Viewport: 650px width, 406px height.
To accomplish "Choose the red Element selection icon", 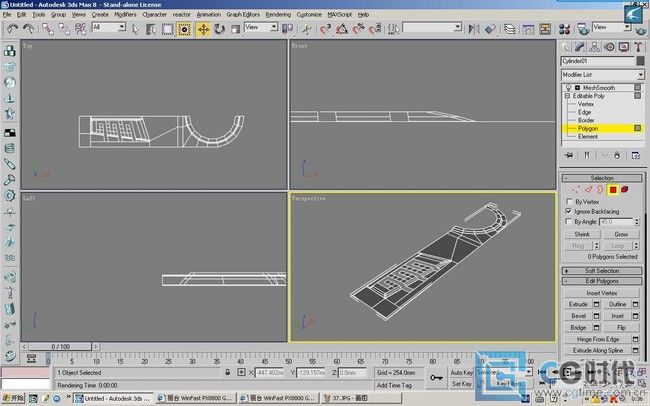I will tap(624, 190).
